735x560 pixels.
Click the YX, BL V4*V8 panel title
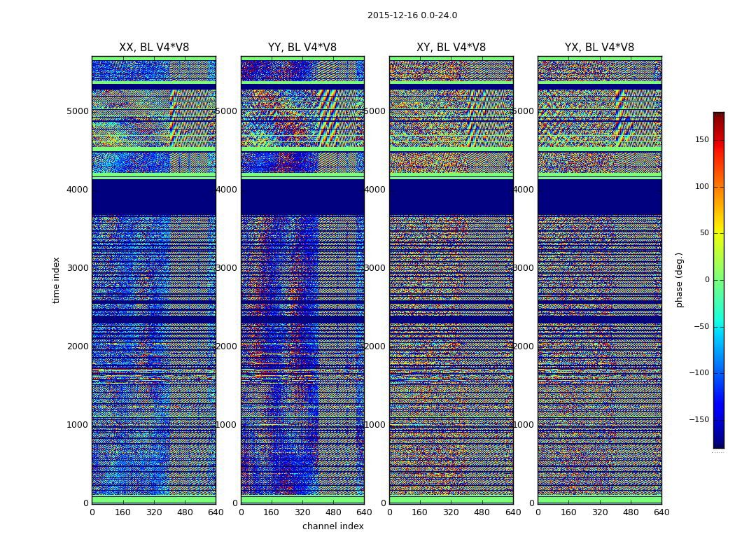(599, 48)
